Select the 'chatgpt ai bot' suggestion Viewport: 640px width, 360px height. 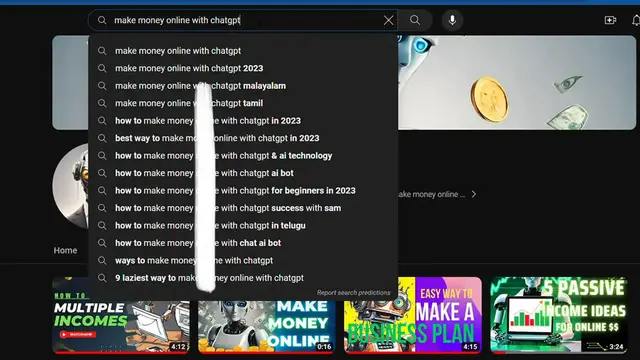tap(243, 173)
